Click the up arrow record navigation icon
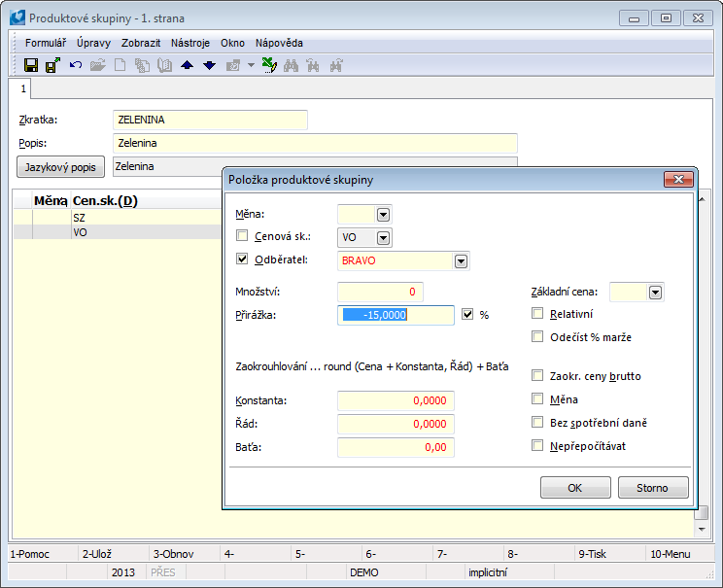Screen dimensions: 723x588 click(188, 65)
